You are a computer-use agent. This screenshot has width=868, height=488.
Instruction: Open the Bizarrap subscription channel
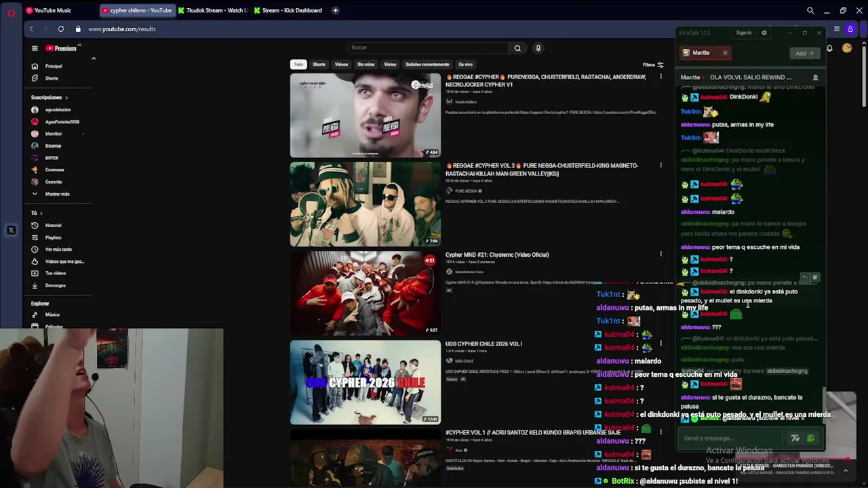[53, 146]
